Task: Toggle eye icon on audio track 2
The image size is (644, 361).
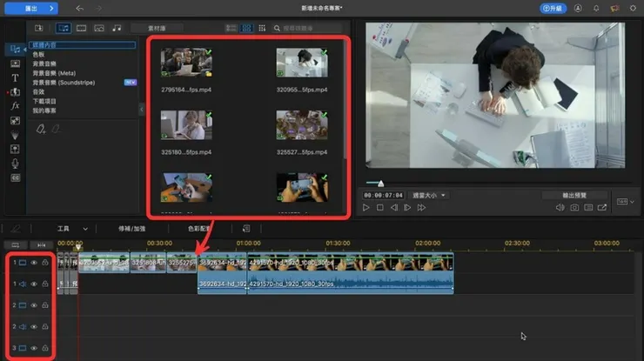Action: click(34, 326)
